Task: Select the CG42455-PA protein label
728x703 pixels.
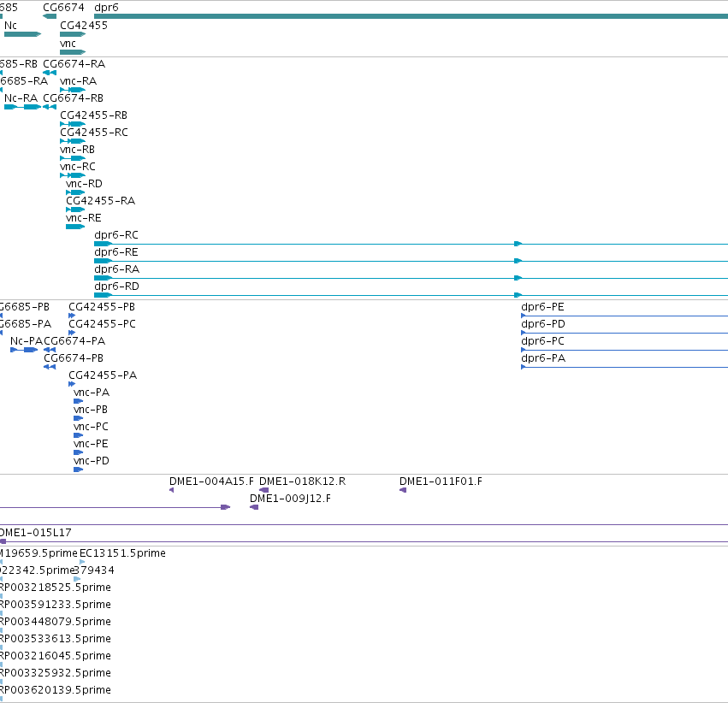Action: (103, 375)
